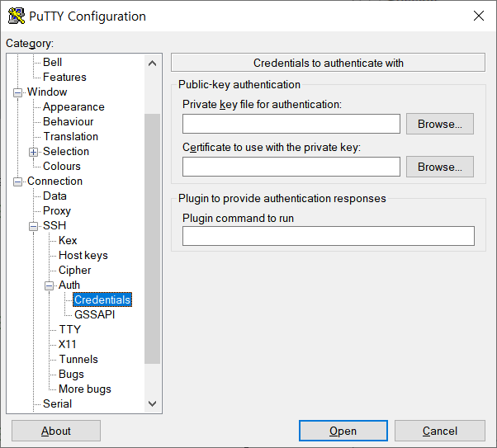This screenshot has width=497, height=448.
Task: Focus the certificate file field
Action: (291, 167)
